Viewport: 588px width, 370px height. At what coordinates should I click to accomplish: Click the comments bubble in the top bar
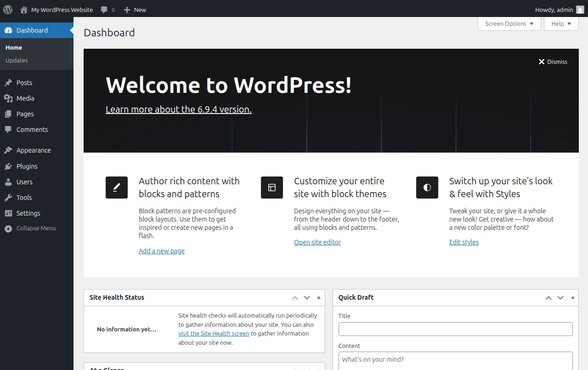105,9
